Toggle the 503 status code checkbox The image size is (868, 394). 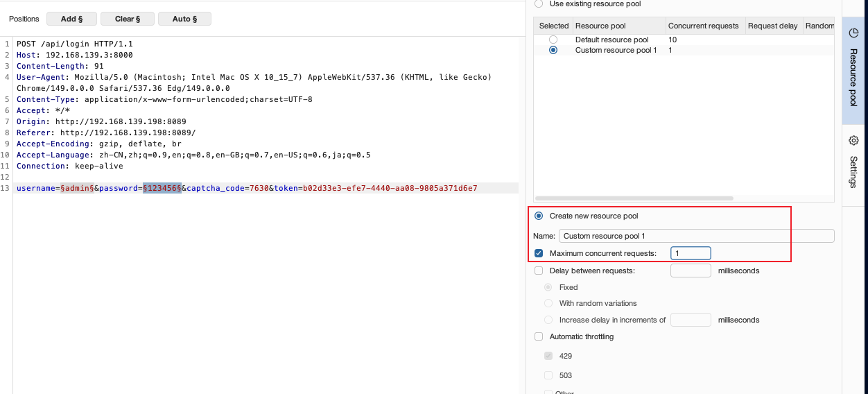click(548, 375)
